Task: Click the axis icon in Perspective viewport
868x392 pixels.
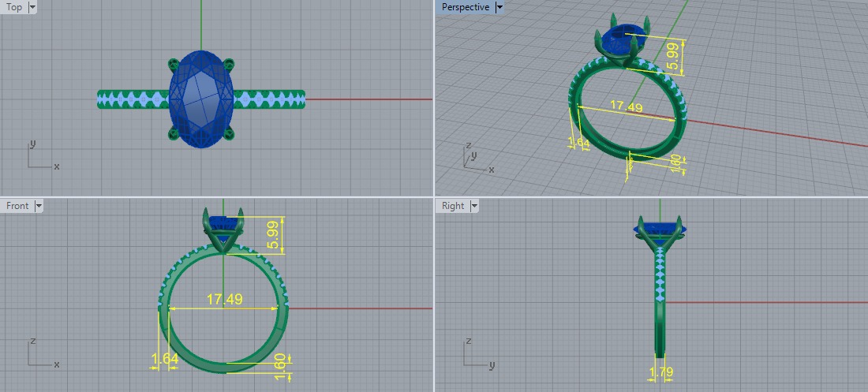Action: (477, 158)
